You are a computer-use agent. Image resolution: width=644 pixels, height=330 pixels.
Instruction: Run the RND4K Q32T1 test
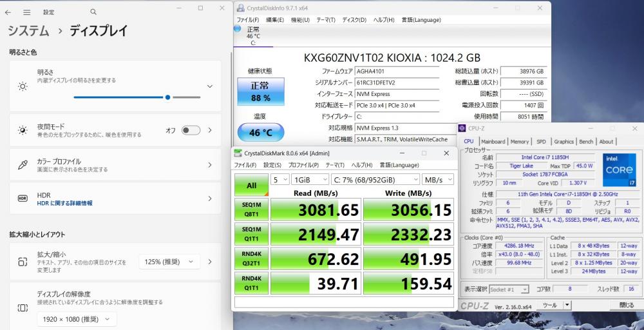point(251,258)
